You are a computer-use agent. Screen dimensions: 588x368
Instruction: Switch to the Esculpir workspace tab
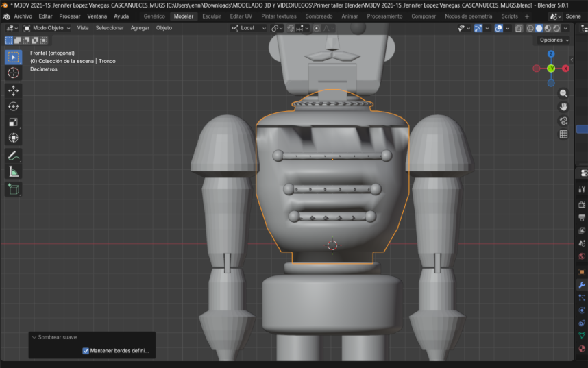tap(211, 16)
